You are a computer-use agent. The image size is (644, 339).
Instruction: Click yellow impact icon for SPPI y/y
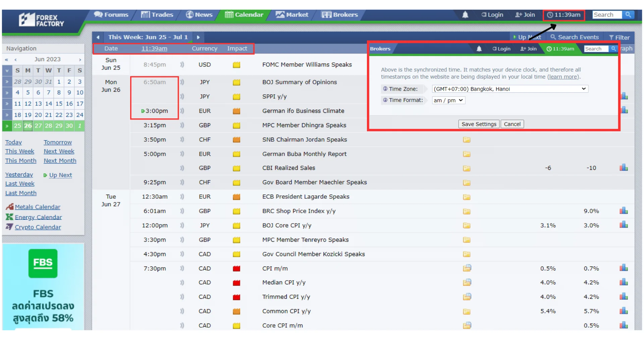pyautogui.click(x=236, y=97)
